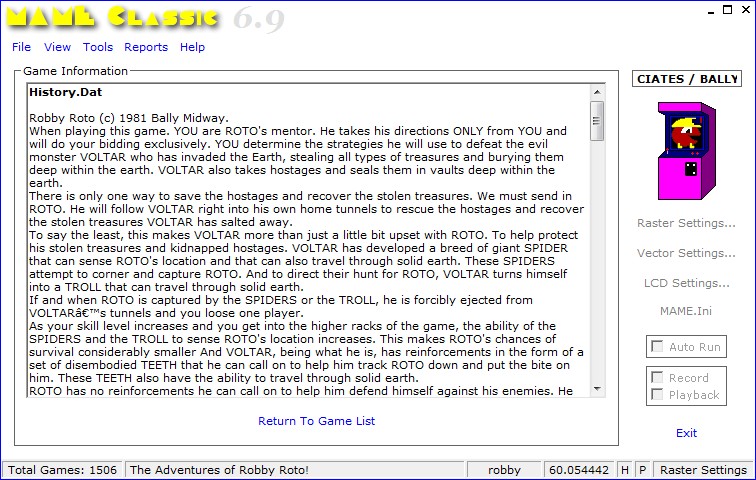Open the Help menu
Viewport: 756px width, 480px height.
point(192,47)
